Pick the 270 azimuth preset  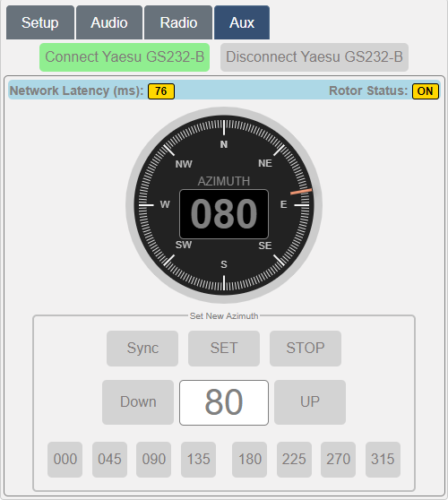(339, 460)
